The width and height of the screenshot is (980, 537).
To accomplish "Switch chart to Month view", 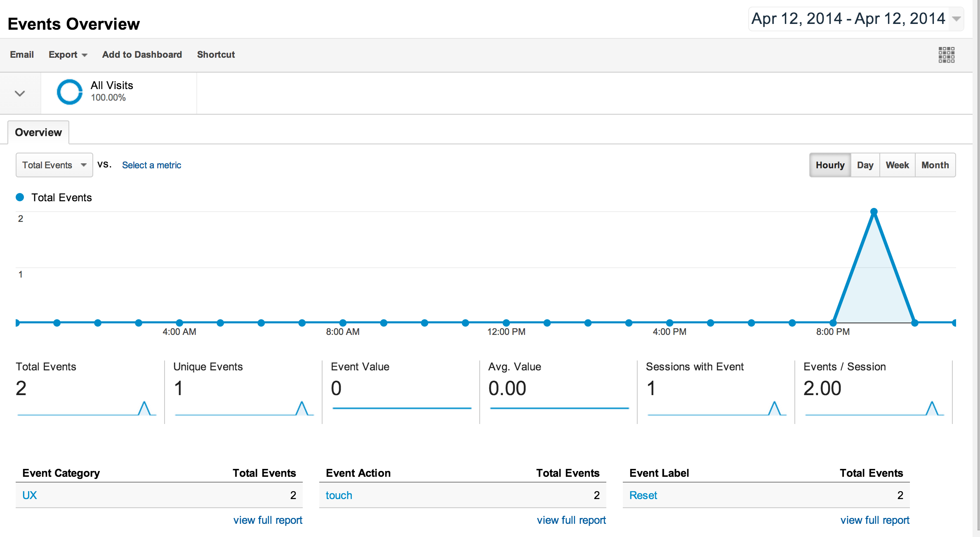I will [x=935, y=165].
